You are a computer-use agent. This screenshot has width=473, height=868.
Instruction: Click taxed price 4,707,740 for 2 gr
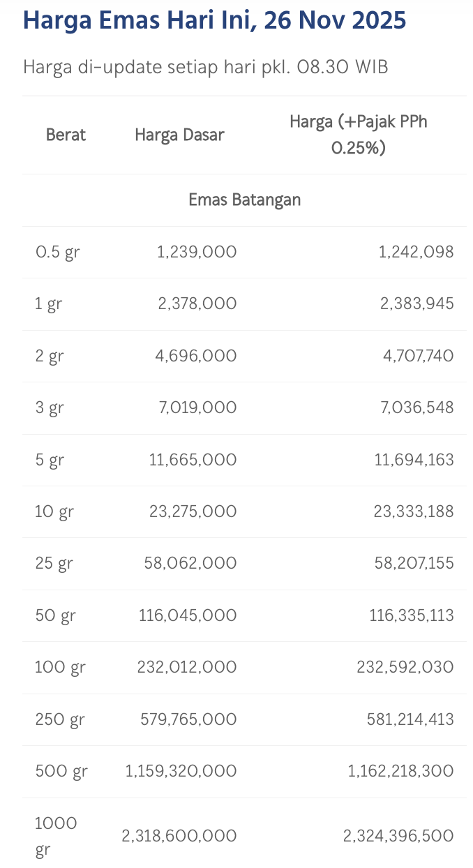[416, 356]
